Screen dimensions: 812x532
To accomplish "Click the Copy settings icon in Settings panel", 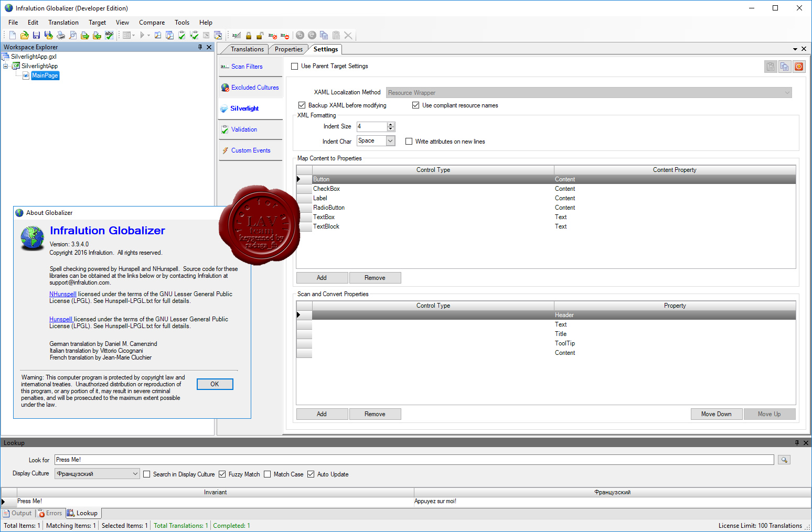I will point(785,67).
